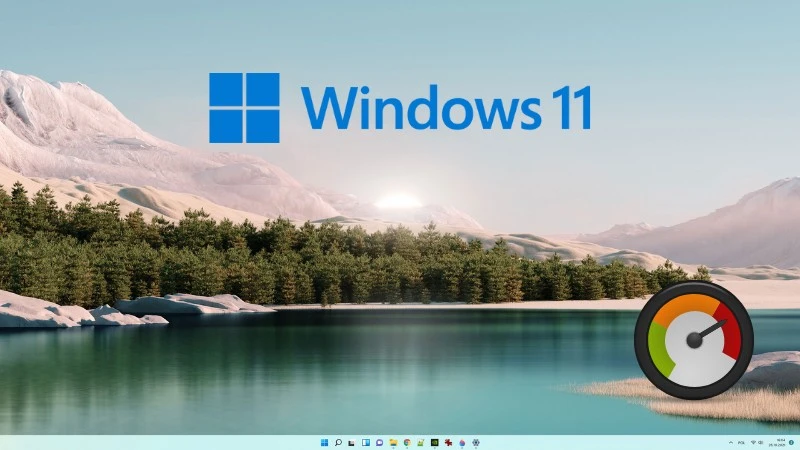Open File Explorer from the taskbar
This screenshot has height=450, width=800.
[393, 442]
